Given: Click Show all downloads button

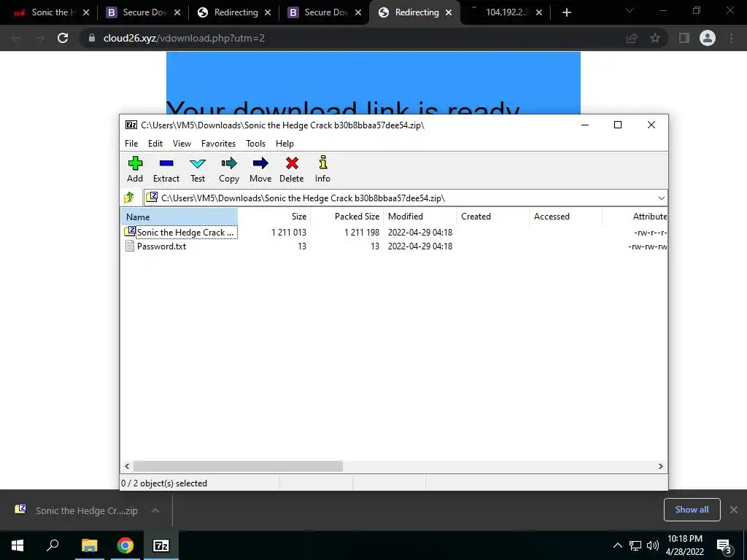Looking at the screenshot, I should pos(692,510).
